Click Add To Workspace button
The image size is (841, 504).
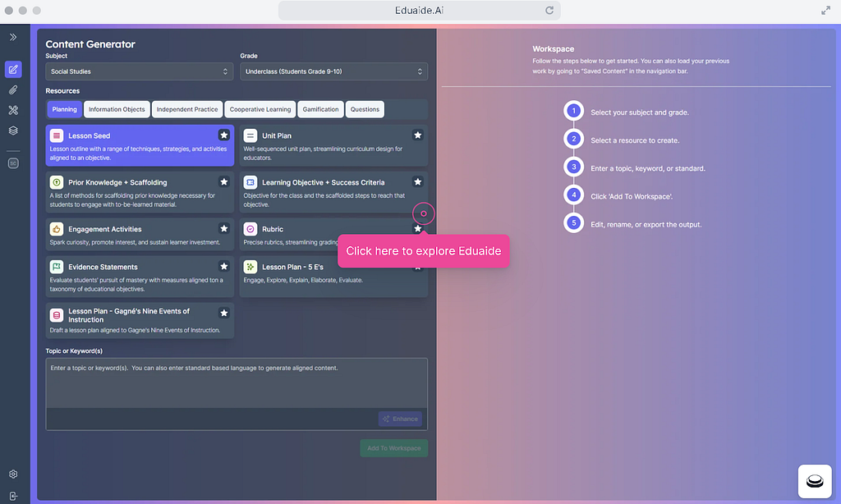393,448
